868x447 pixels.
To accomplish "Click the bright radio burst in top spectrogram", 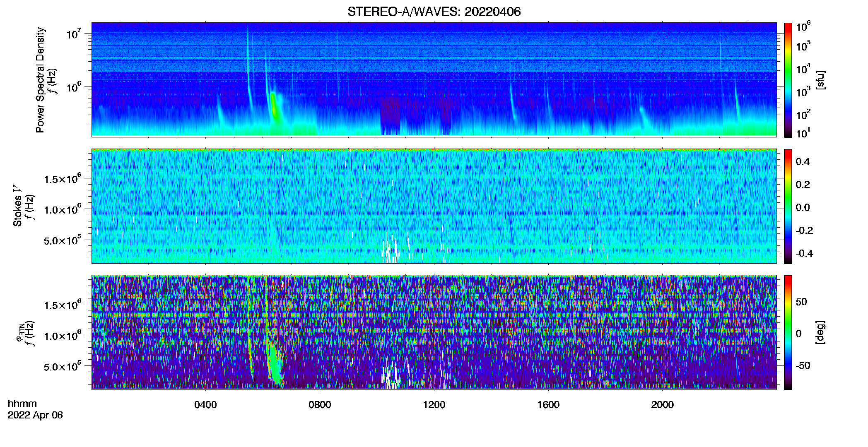I will click(274, 108).
